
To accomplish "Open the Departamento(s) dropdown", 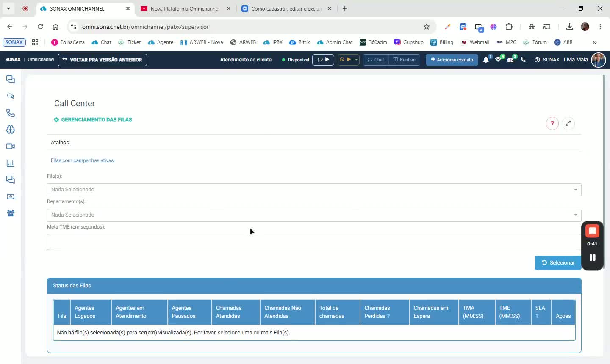I will point(314,215).
